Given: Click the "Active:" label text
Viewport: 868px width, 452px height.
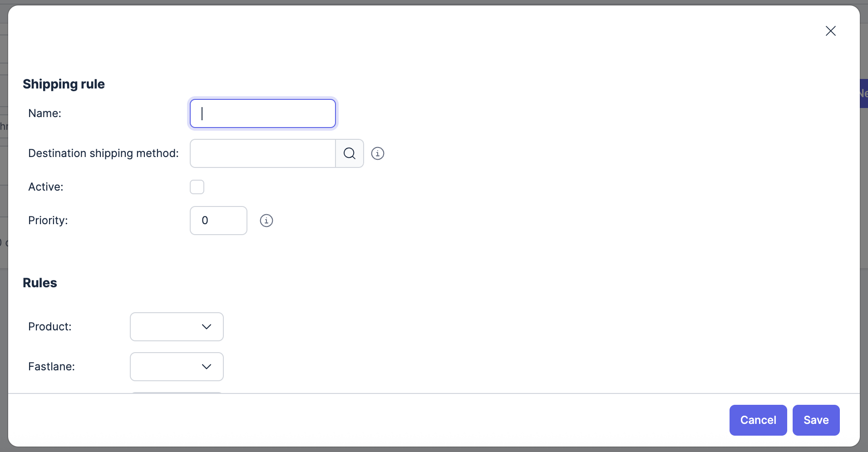Looking at the screenshot, I should click(46, 187).
